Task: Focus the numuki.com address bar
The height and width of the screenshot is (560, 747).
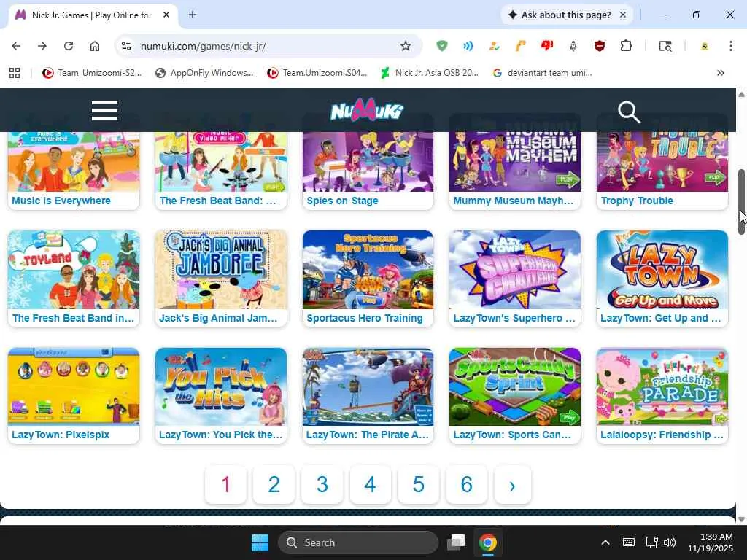Action: 267,46
